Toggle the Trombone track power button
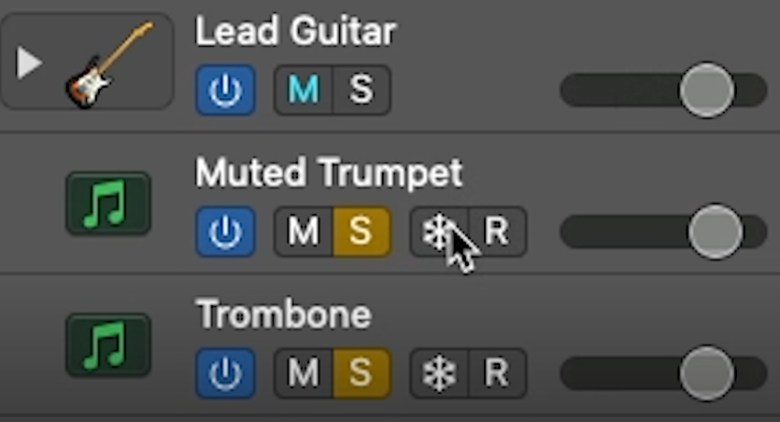Viewport: 780px width, 422px height. (x=226, y=373)
